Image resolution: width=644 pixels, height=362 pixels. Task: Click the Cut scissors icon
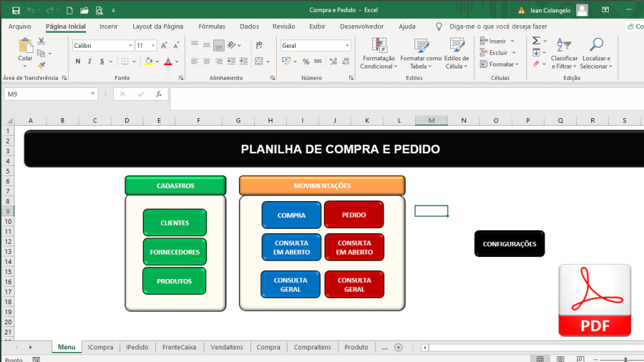pos(42,41)
